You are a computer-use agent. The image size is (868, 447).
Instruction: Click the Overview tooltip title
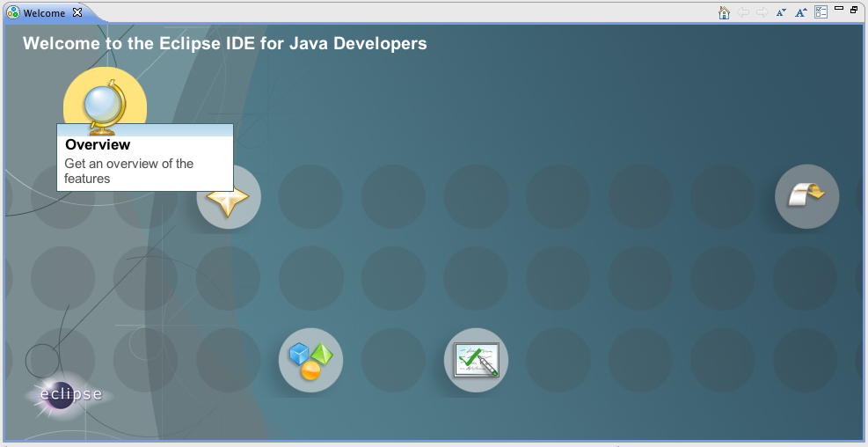pos(98,144)
